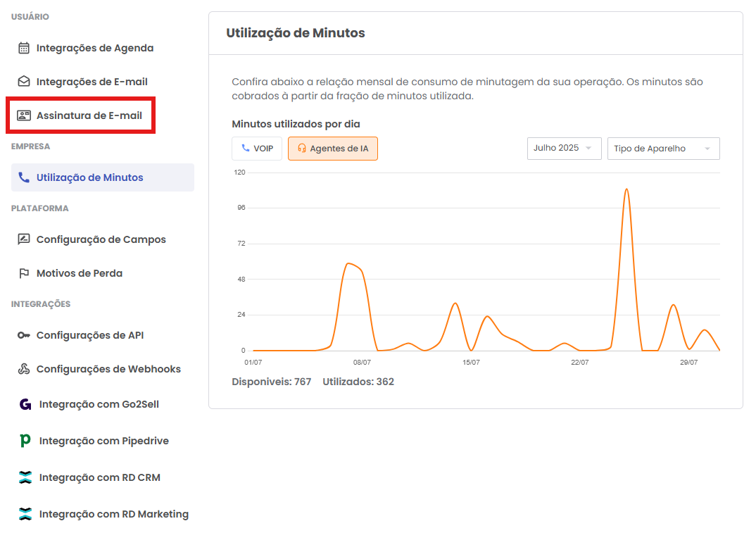
Task: Toggle the Agentes de IA filter
Action: [x=333, y=149]
